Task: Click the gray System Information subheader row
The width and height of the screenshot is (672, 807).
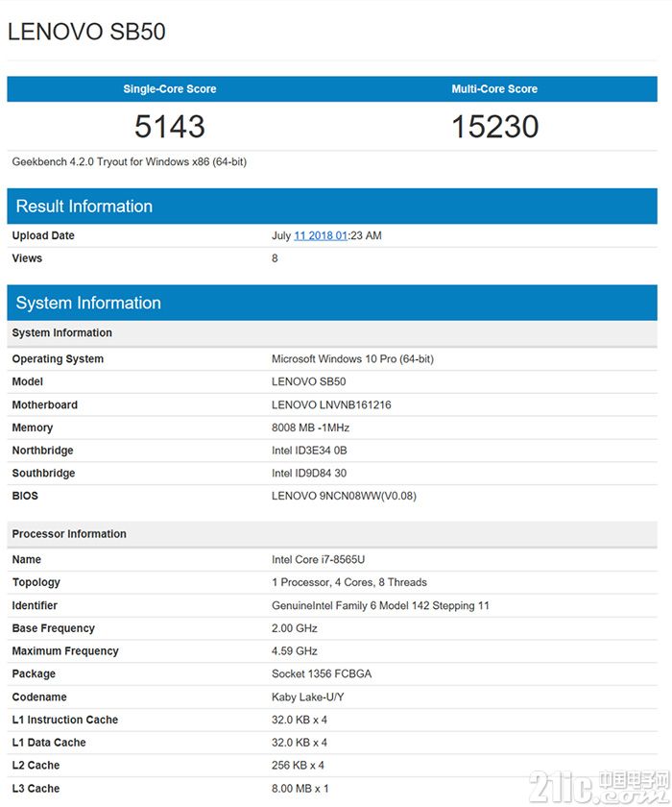Action: pyautogui.click(x=332, y=333)
